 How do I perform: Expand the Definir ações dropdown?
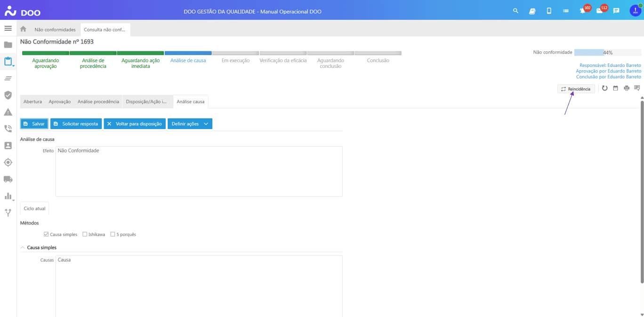click(x=190, y=124)
